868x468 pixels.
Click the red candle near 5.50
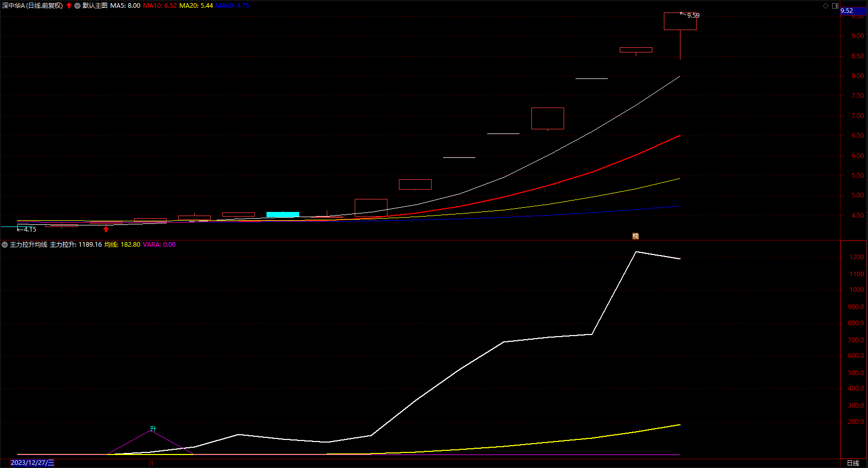tap(415, 184)
